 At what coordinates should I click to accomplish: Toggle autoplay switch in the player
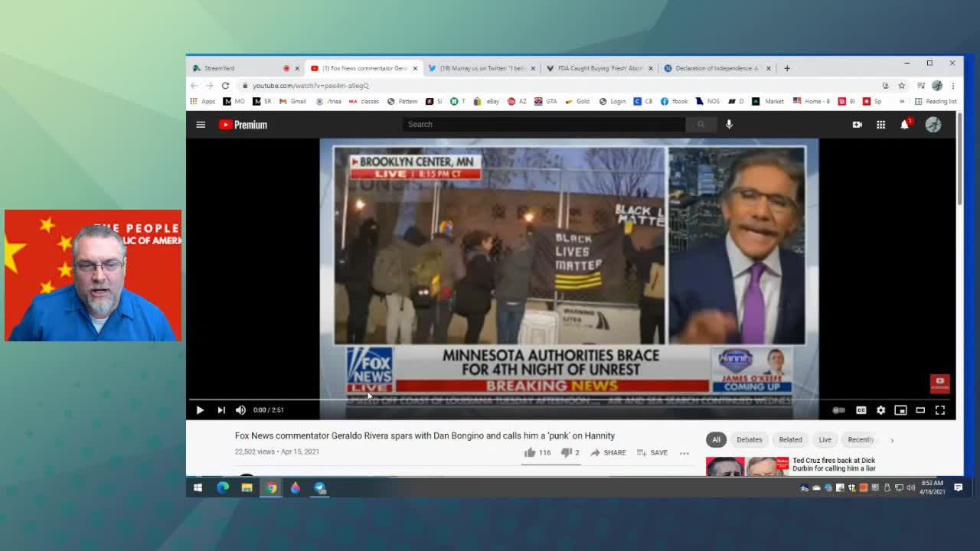(839, 410)
